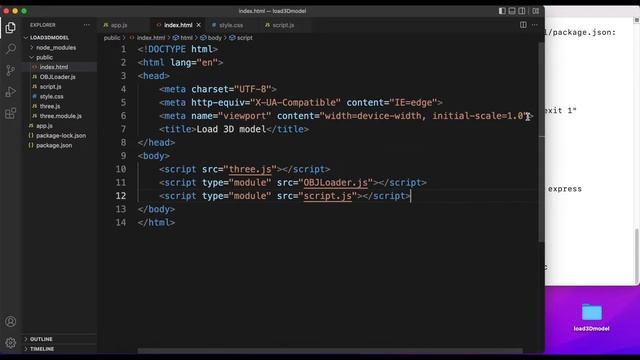The image size is (640, 360).
Task: Select the index.html tab
Action: pyautogui.click(x=178, y=25)
